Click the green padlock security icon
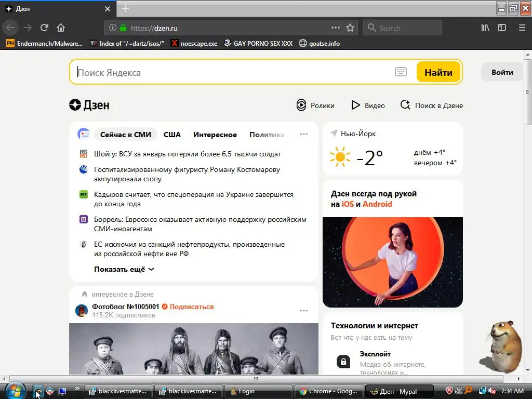Viewport: 532px width, 399px height. coord(123,28)
